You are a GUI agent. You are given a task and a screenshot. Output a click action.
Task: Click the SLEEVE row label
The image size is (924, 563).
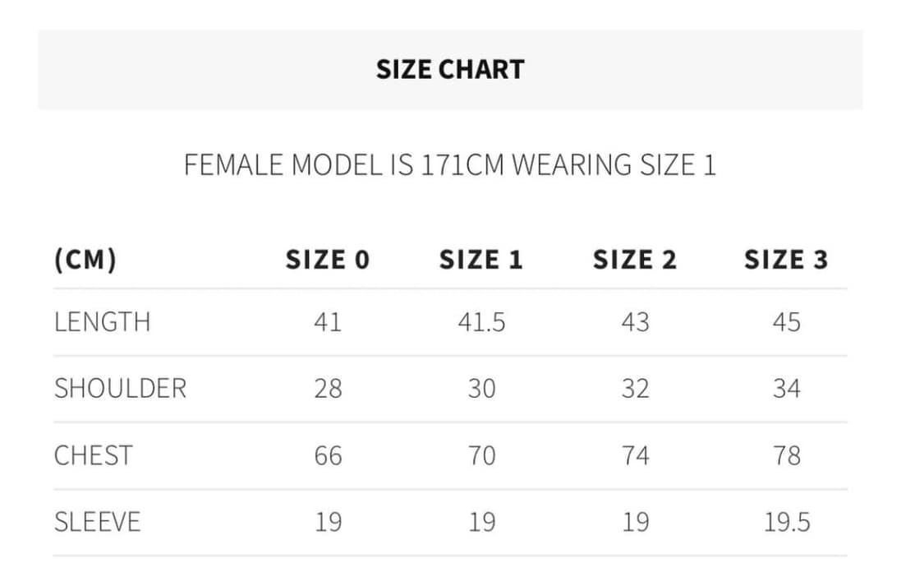click(98, 523)
